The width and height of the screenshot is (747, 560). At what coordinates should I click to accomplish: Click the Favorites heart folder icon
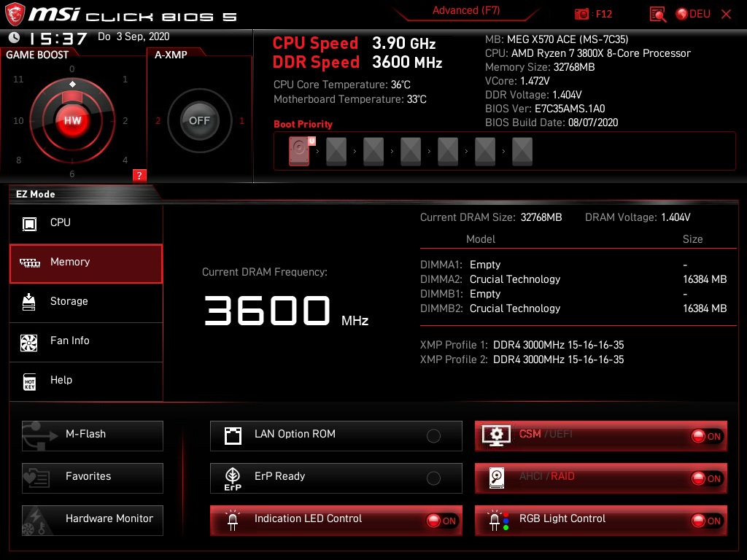(37, 478)
